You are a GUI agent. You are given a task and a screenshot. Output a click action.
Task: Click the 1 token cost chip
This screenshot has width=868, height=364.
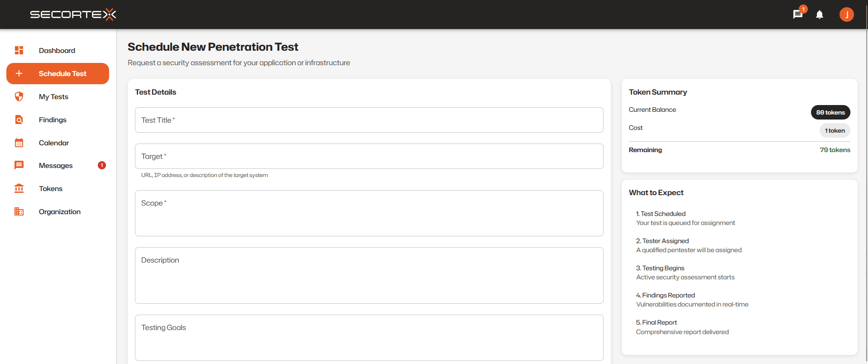pyautogui.click(x=834, y=130)
